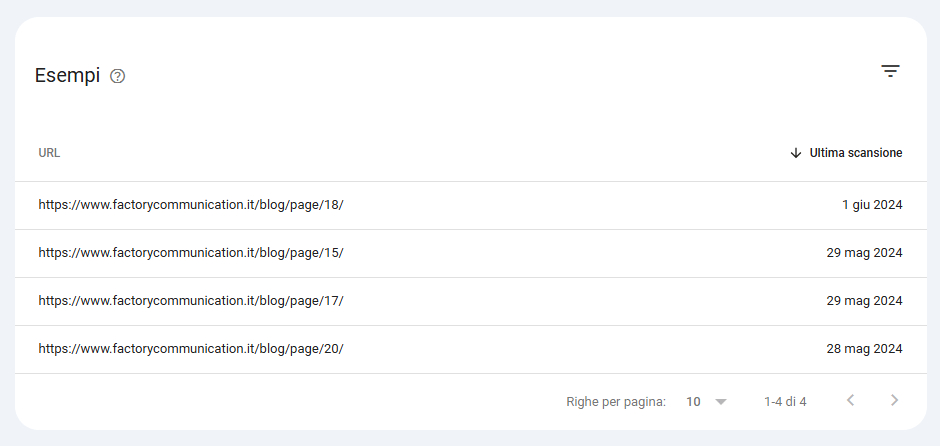This screenshot has height=446, width=940.
Task: Go to the next results page
Action: click(894, 400)
